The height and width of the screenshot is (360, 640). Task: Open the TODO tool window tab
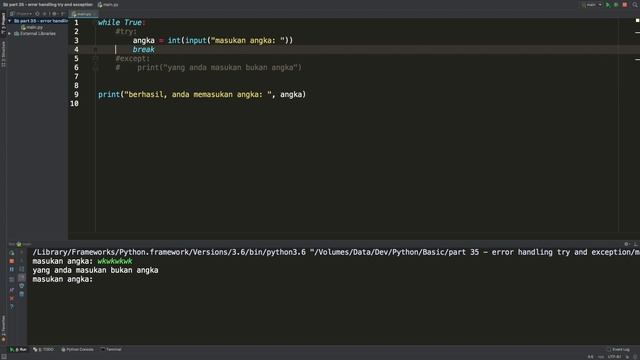click(44, 349)
